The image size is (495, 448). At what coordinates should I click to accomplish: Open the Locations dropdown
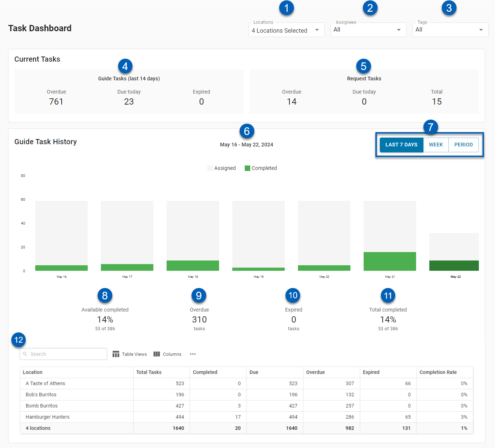pyautogui.click(x=286, y=30)
